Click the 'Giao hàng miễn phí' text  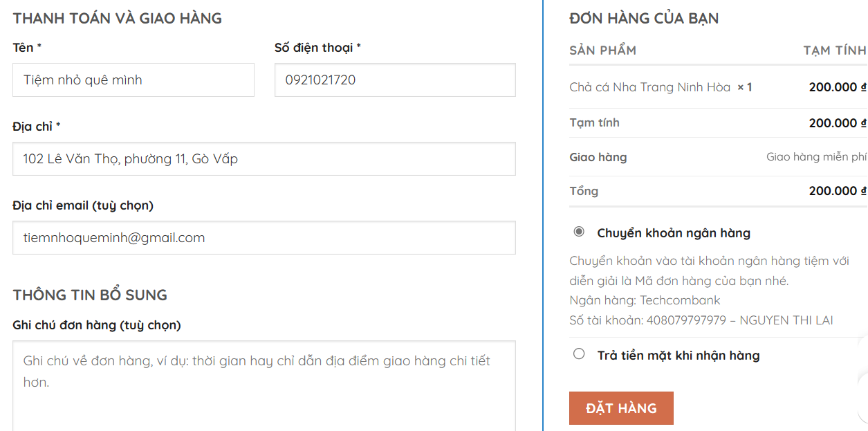click(x=816, y=157)
